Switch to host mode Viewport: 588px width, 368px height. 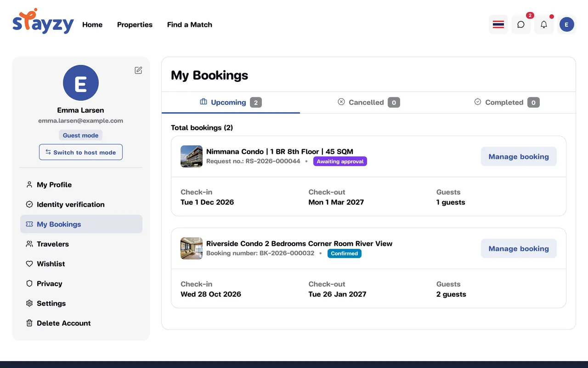pyautogui.click(x=81, y=152)
